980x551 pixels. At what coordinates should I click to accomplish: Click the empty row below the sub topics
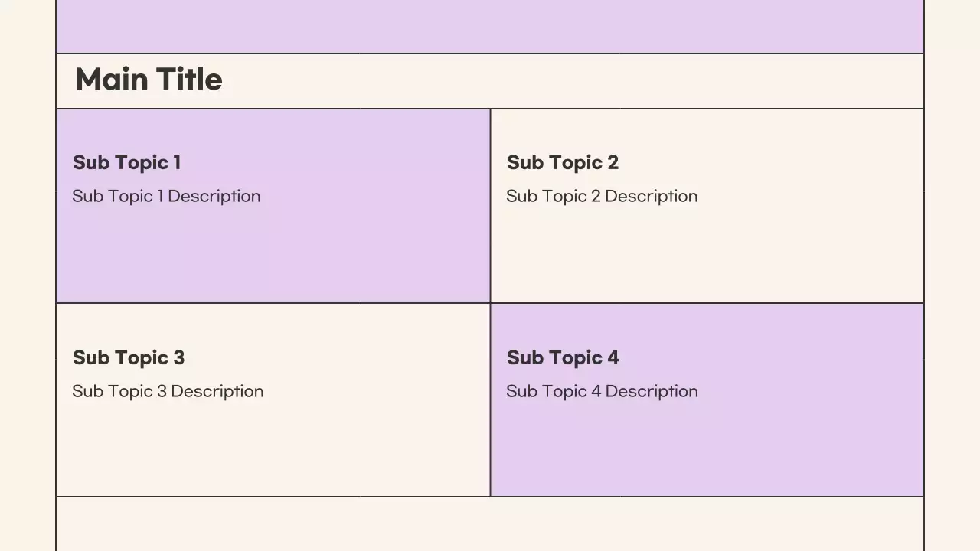[490, 524]
